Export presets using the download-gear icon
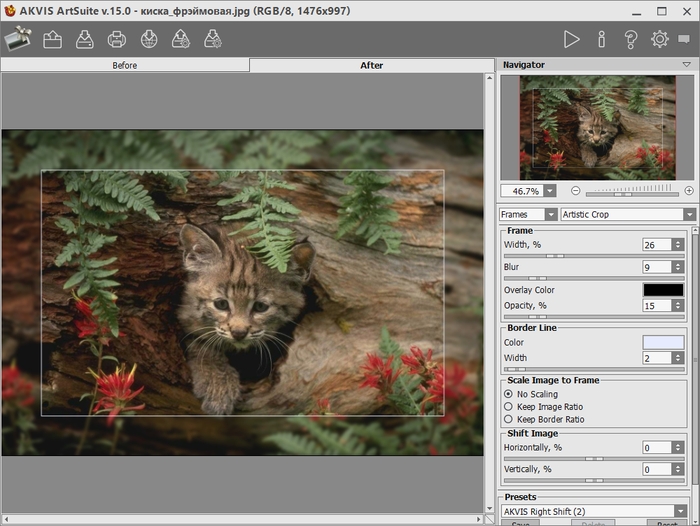Viewport: 700px width, 526px height. tap(213, 39)
